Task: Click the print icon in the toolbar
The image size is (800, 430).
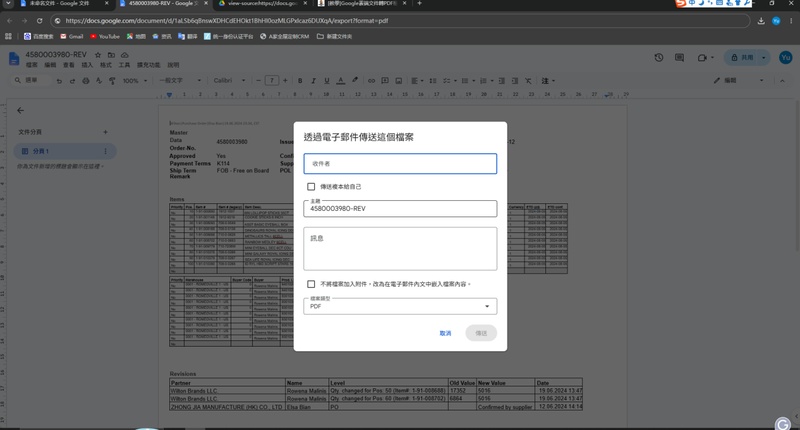Action: click(86, 81)
